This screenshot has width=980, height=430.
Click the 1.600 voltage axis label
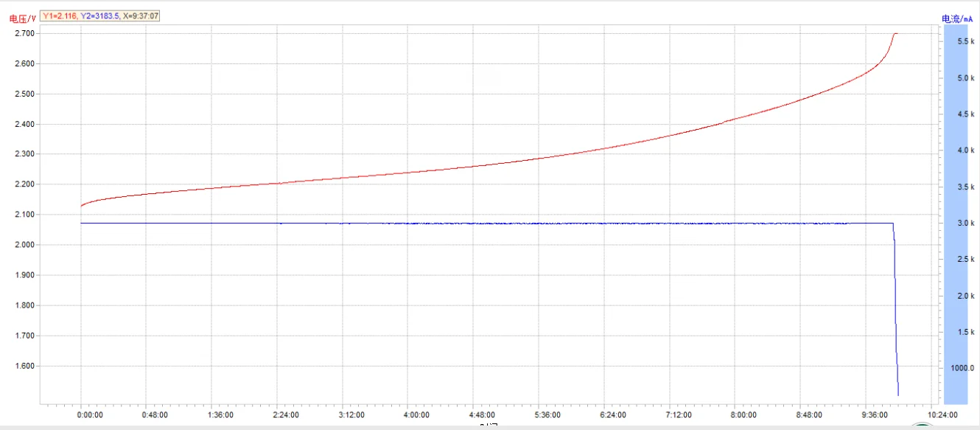click(x=24, y=366)
